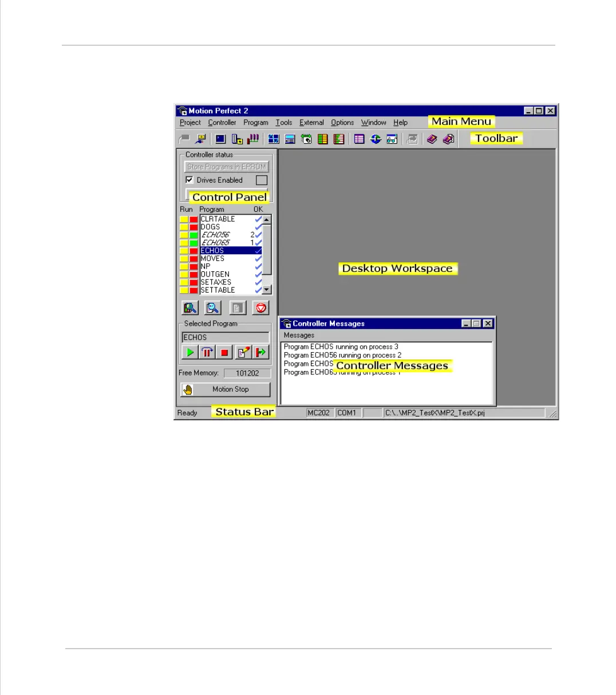Click the red halt all programs icon
Screen dimensions: 616x695
click(261, 308)
